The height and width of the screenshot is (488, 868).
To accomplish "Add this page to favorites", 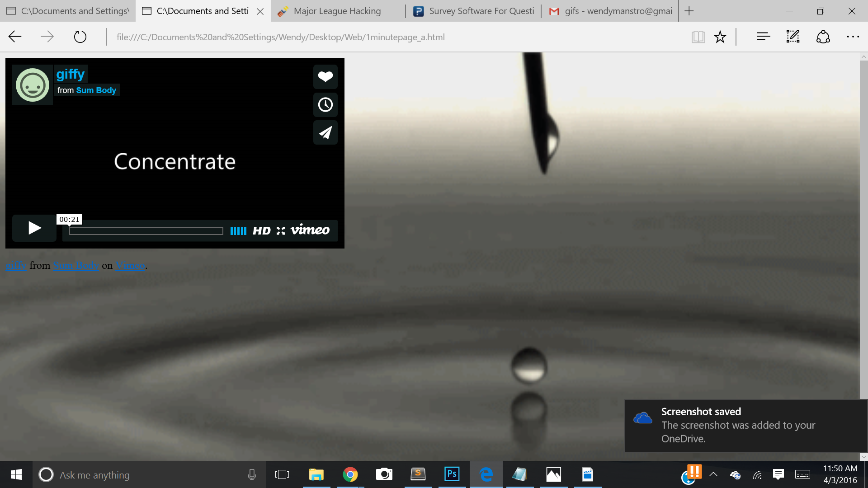I will [720, 37].
